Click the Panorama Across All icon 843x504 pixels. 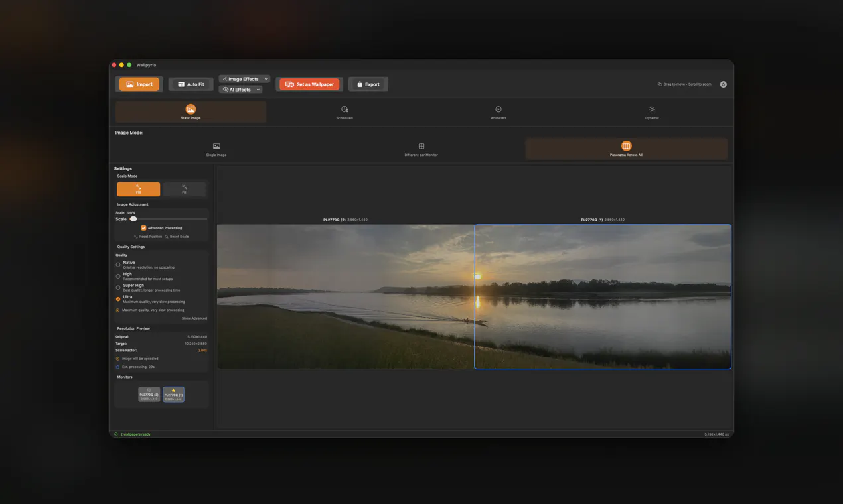[626, 146]
